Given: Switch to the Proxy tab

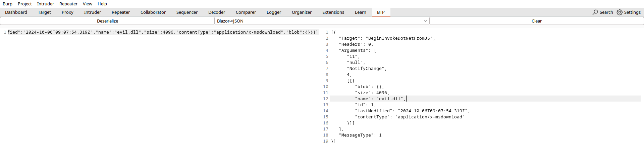Looking at the screenshot, I should (67, 12).
